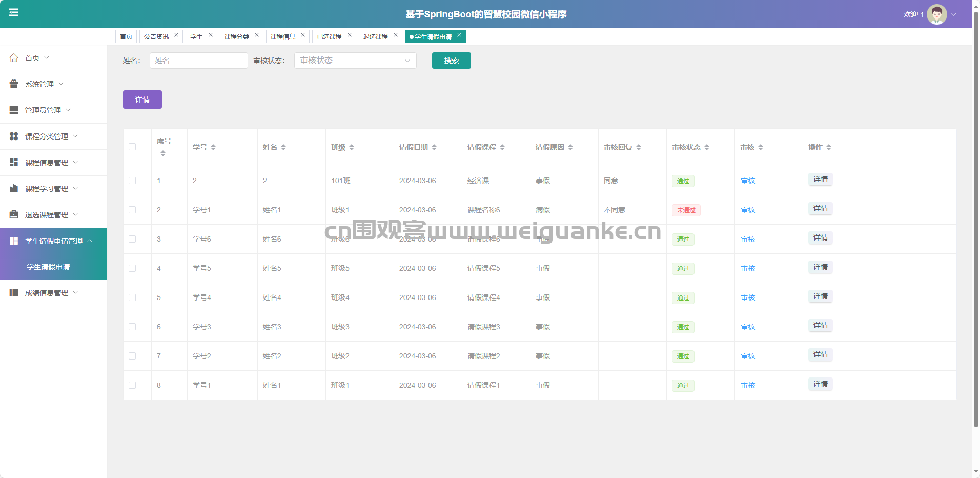This screenshot has height=478, width=980.
Task: Click the 系统管理 briefcase icon
Action: coord(14,84)
